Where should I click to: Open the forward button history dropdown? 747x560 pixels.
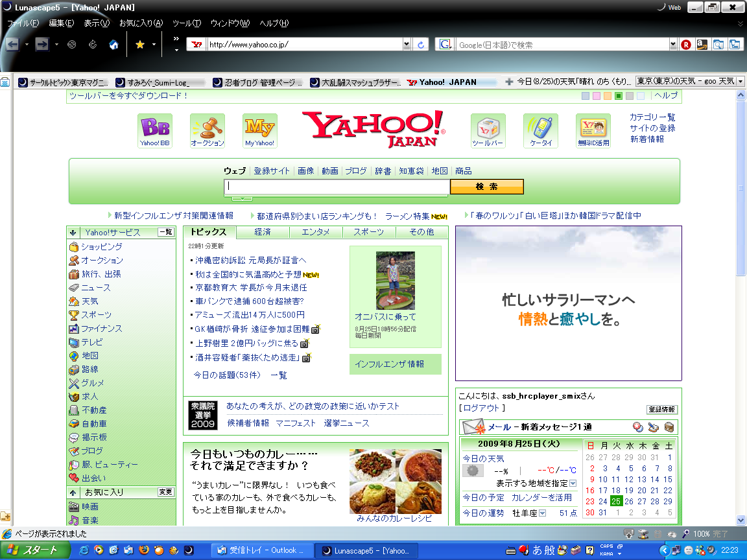click(x=56, y=45)
